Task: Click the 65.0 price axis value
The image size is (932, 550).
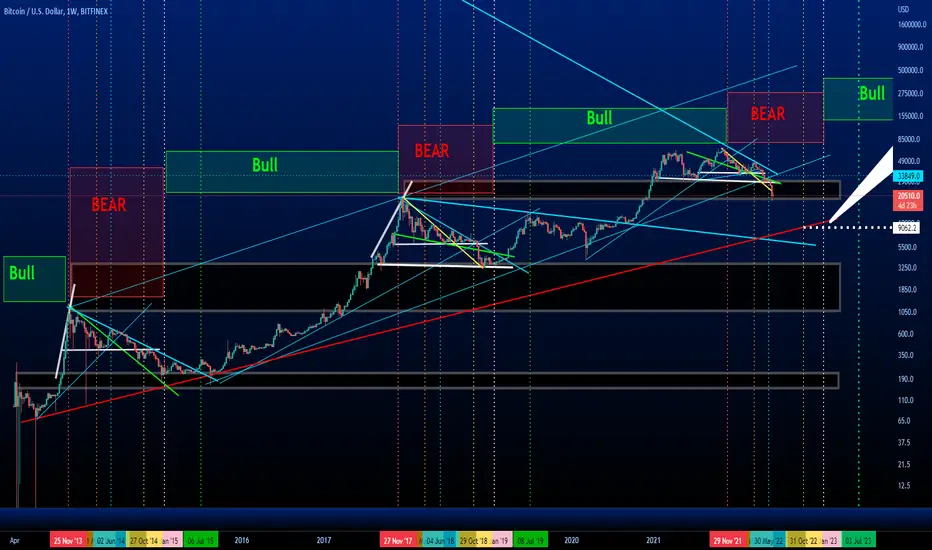Action: coord(904,420)
